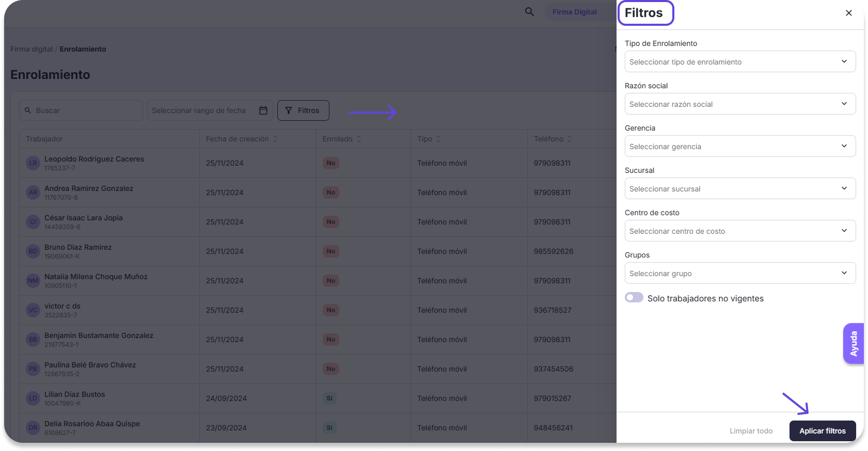Viewport: 868px width, 451px height.
Task: Open the Ayuda help tab
Action: point(854,344)
